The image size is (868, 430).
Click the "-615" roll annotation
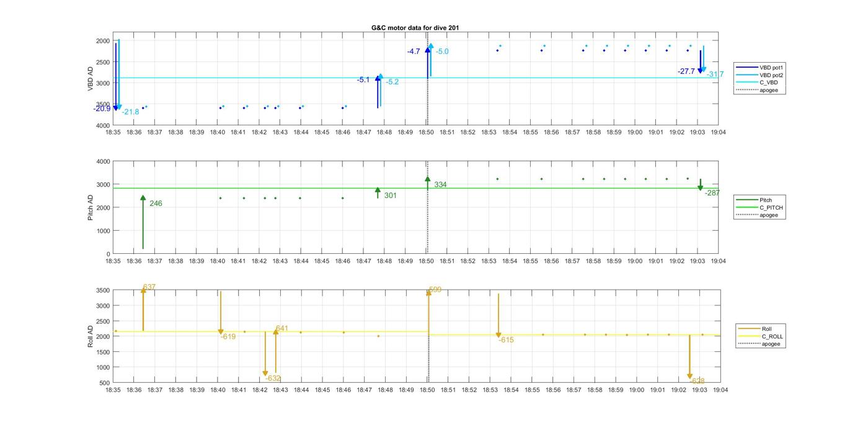click(506, 340)
